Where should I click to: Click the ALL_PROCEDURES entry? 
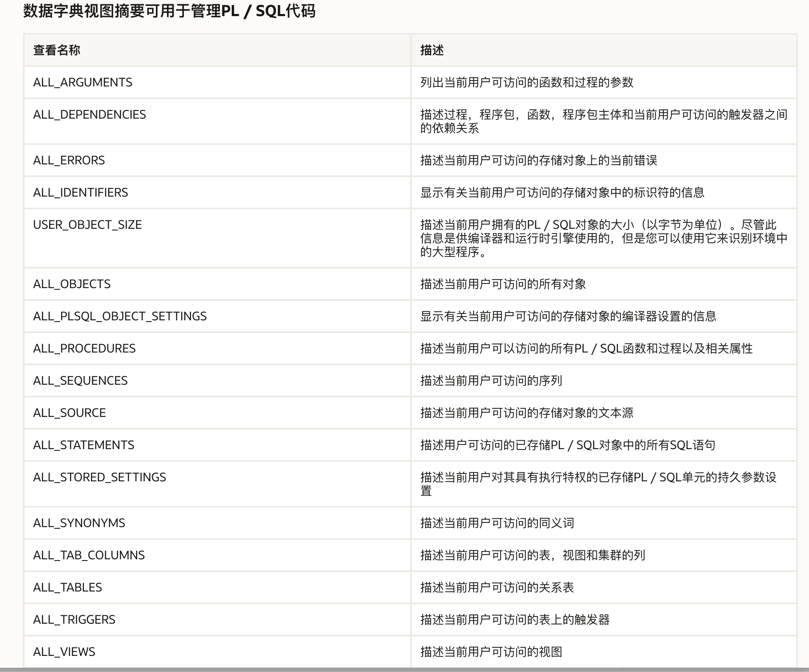pyautogui.click(x=84, y=348)
